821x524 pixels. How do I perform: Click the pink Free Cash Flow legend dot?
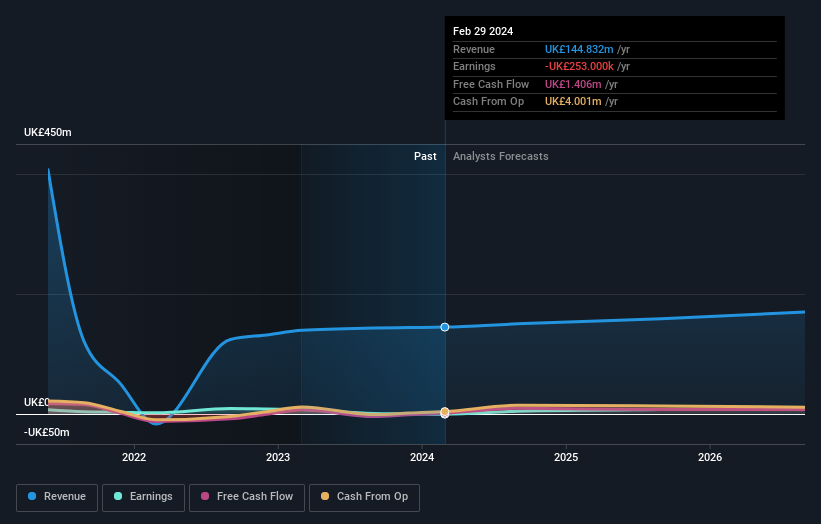pos(205,496)
